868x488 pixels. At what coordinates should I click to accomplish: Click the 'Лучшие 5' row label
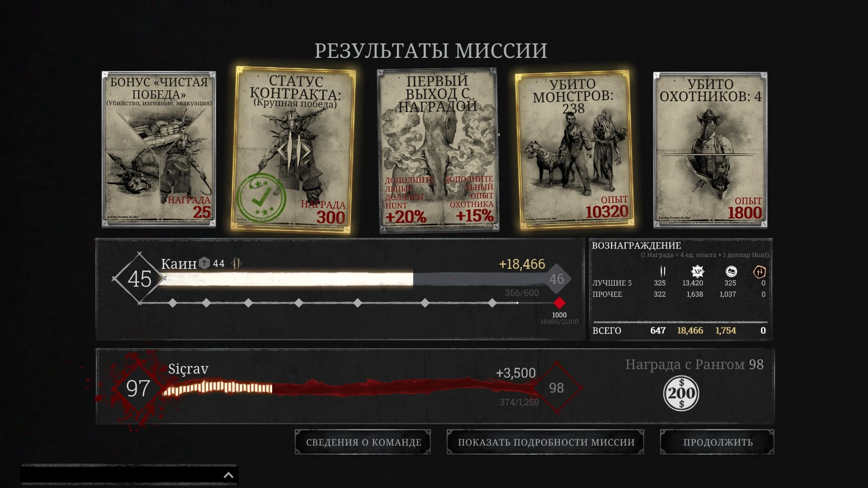(x=612, y=283)
